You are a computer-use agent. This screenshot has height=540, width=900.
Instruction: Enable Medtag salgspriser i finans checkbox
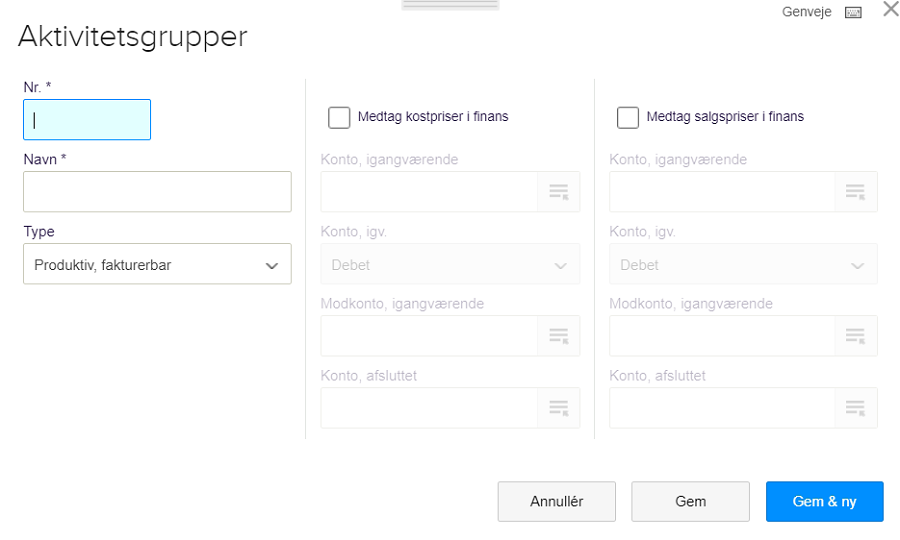(x=628, y=118)
